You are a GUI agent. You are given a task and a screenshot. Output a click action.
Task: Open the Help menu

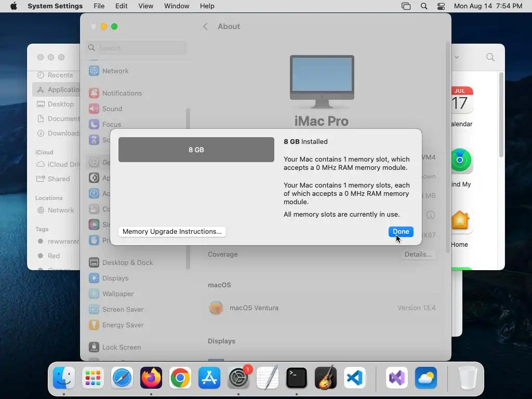(207, 6)
